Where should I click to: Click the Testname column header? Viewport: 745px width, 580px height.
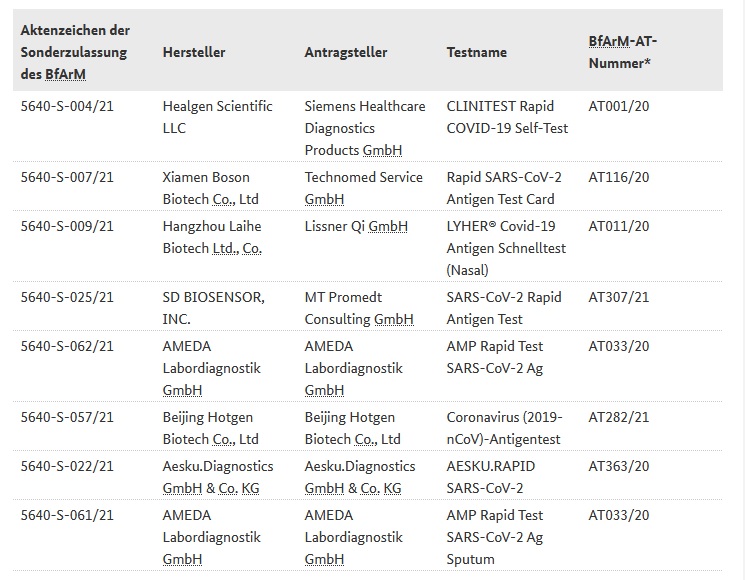tap(476, 52)
